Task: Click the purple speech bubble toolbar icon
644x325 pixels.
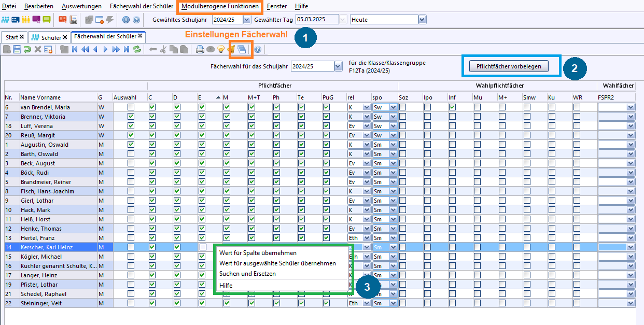Action: [x=36, y=20]
